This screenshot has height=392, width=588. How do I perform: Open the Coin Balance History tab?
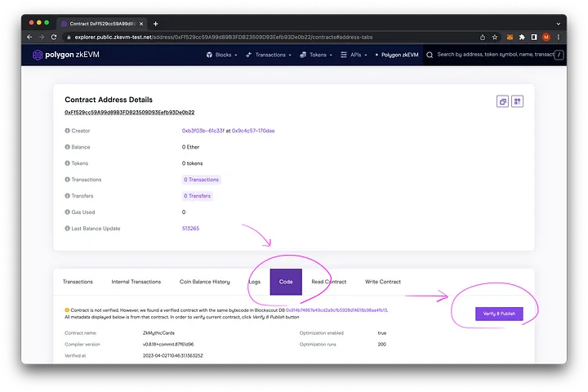point(204,282)
